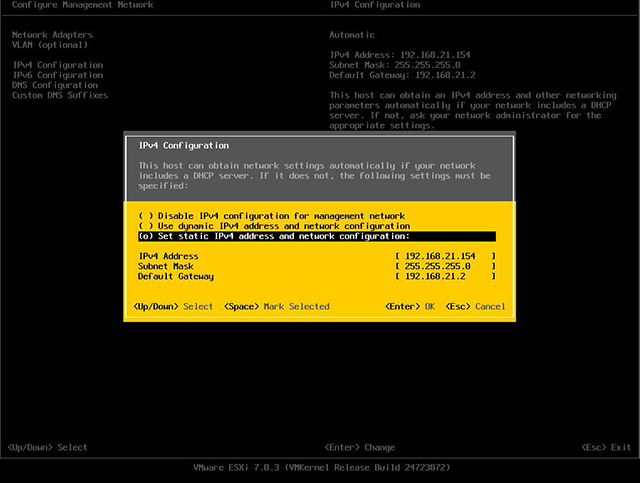640x483 pixels.
Task: Select IPv6 Configuration in left menu
Action: [x=58, y=75]
